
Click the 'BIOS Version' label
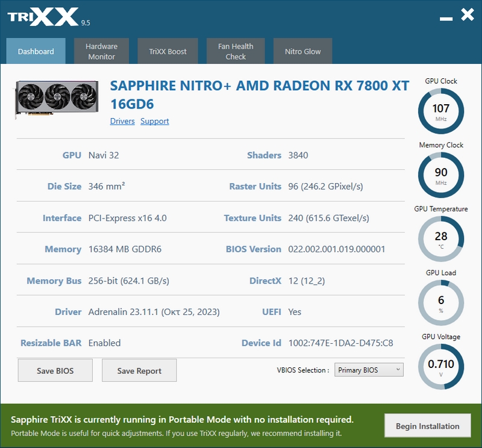254,249
